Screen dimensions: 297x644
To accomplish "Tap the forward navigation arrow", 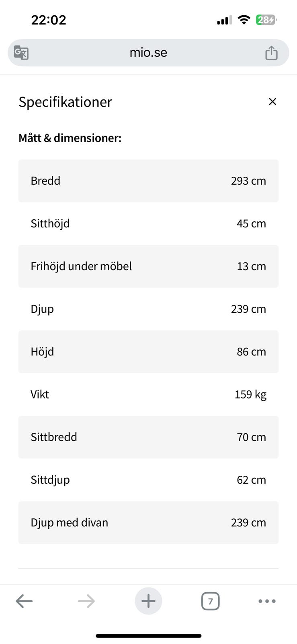I will pos(86,601).
